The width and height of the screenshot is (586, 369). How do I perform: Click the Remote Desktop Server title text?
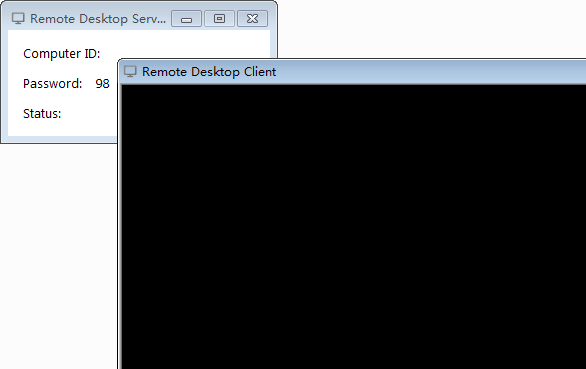click(98, 19)
